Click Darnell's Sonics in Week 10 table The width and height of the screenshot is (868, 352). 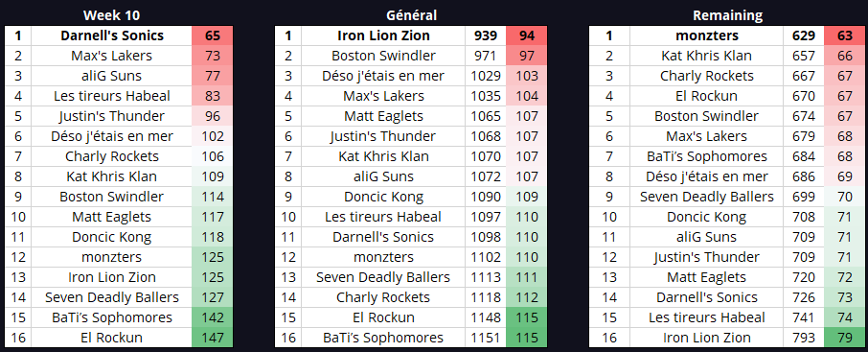pyautogui.click(x=112, y=35)
